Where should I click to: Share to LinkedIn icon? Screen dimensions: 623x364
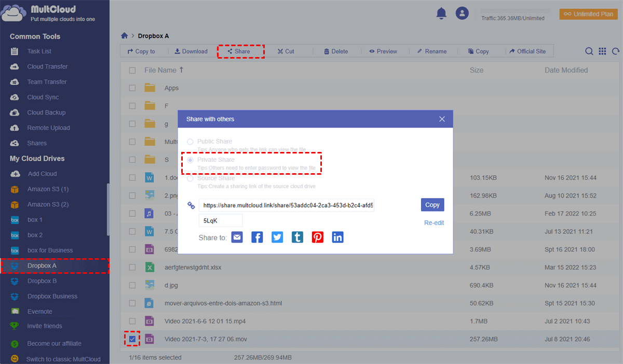pyautogui.click(x=338, y=237)
